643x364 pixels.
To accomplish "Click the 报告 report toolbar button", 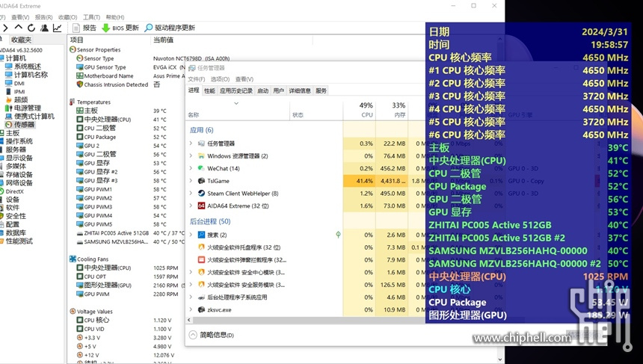I will click(x=84, y=28).
